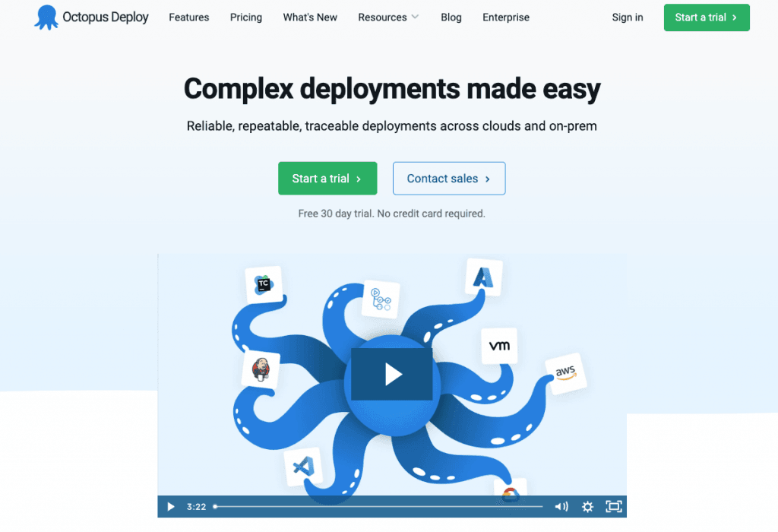Click the GitHub Actions workflow icon tile
This screenshot has width=778, height=532.
pos(381,298)
